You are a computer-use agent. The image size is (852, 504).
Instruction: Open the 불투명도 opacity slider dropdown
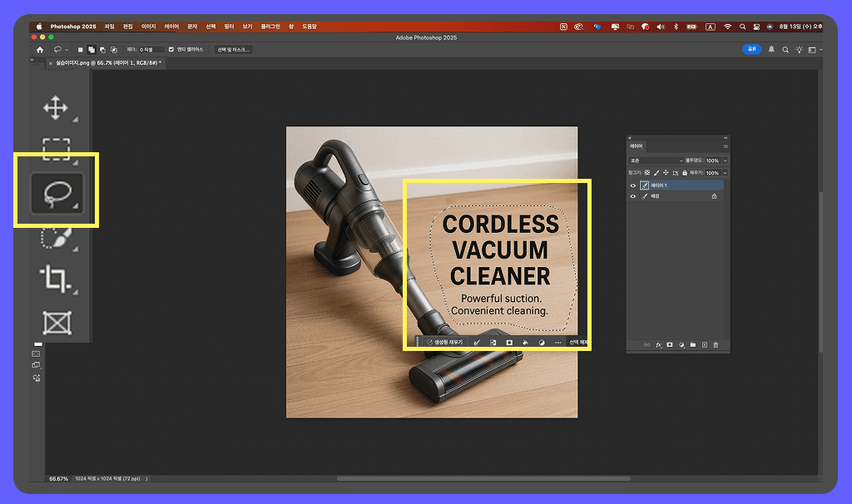(x=725, y=161)
